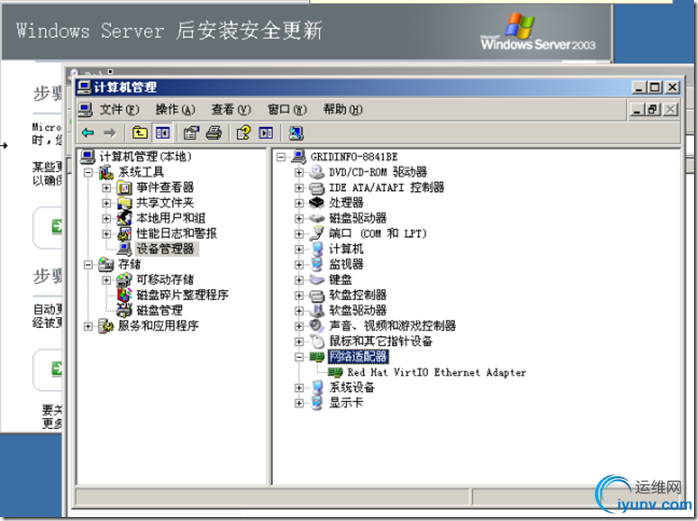Click the 磁盘管理 icon in left tree
Image resolution: width=698 pixels, height=521 pixels.
pyautogui.click(x=124, y=310)
